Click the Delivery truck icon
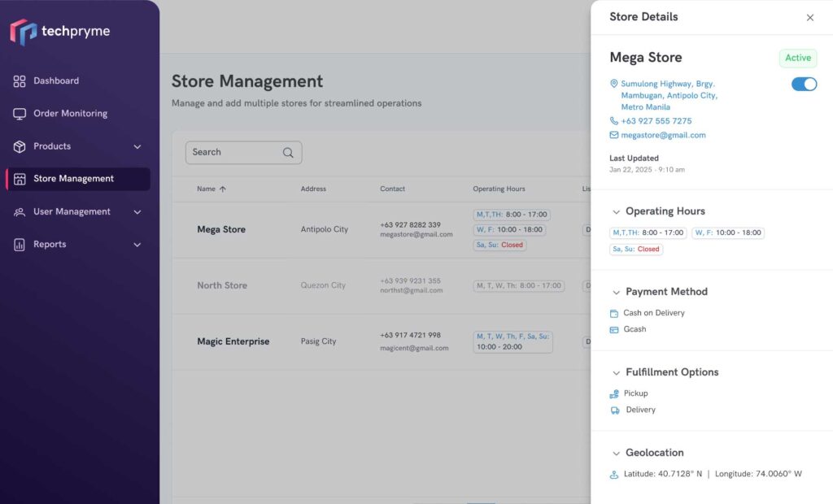This screenshot has height=504, width=833. coord(615,411)
